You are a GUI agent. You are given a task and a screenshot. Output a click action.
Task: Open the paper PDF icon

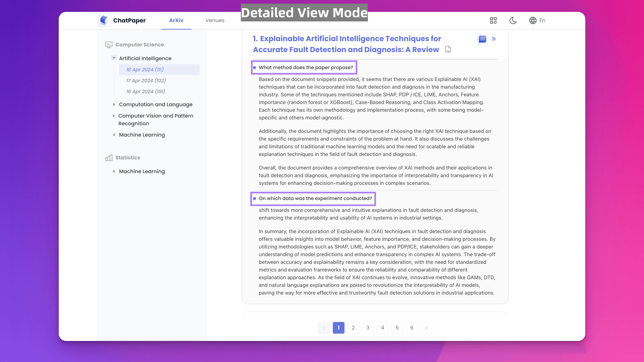[x=448, y=50]
